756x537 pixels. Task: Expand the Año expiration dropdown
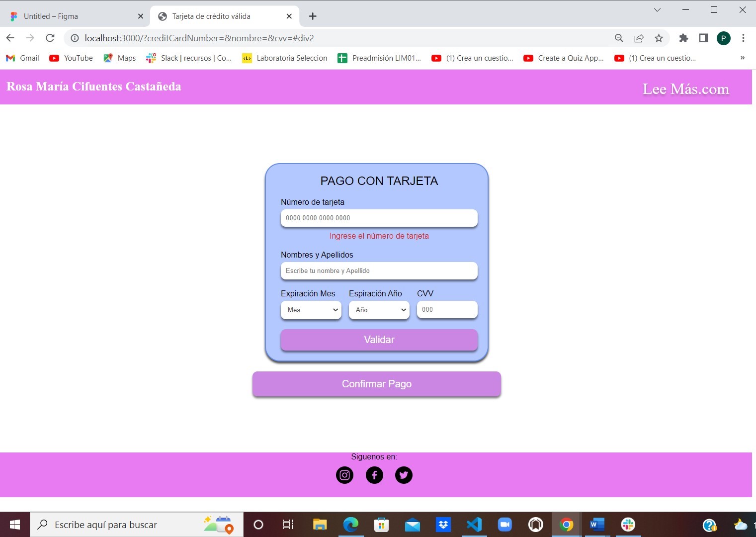click(x=379, y=310)
